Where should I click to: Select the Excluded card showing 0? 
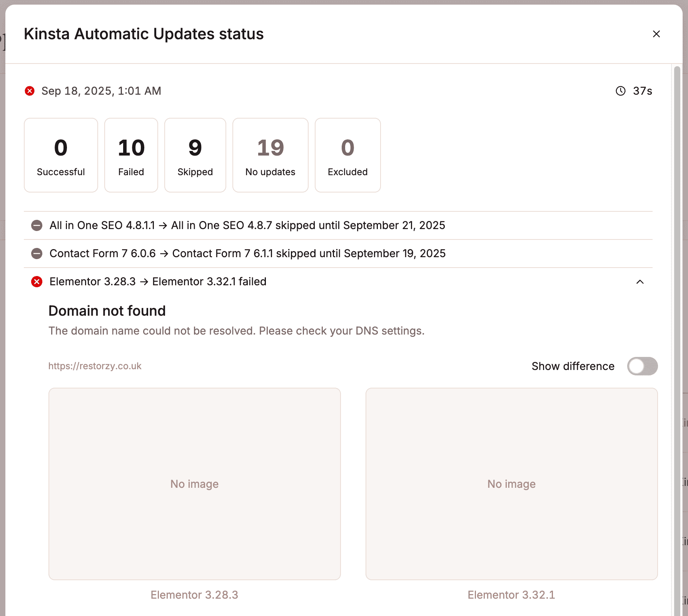[x=347, y=155]
